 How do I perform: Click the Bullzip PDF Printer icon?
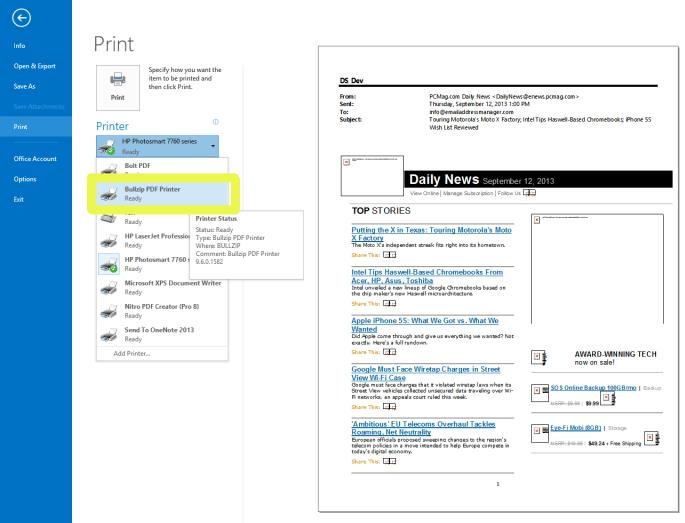click(x=109, y=194)
